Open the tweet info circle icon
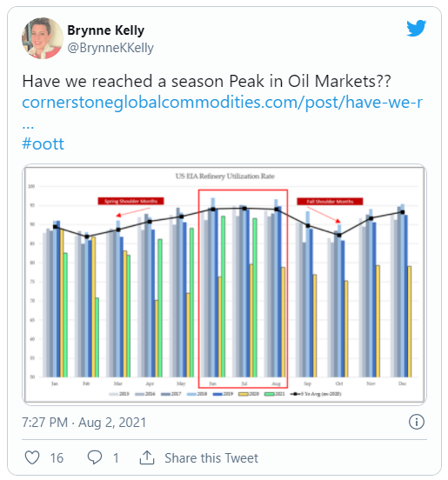The width and height of the screenshot is (448, 480). (x=417, y=422)
